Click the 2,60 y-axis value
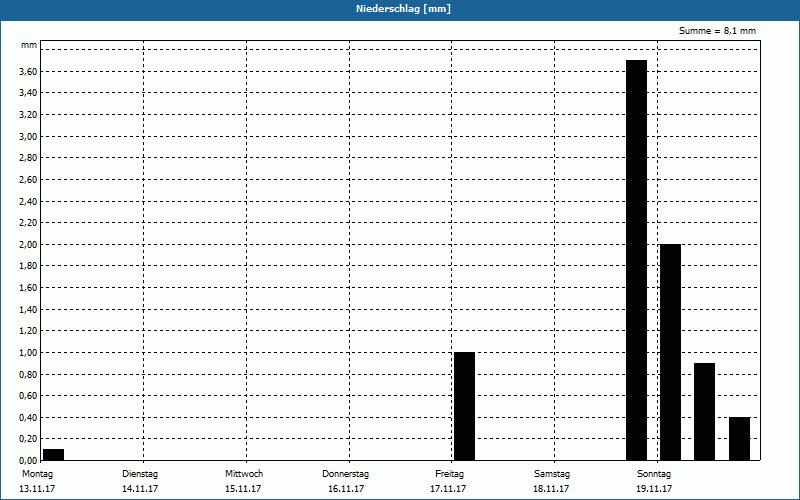The image size is (800, 500). 28,180
